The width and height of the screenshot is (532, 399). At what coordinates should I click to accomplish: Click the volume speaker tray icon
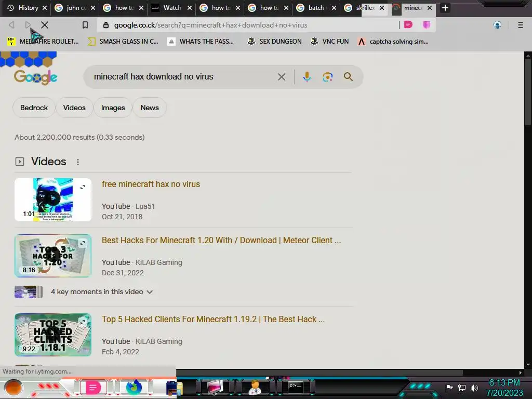pos(474,388)
